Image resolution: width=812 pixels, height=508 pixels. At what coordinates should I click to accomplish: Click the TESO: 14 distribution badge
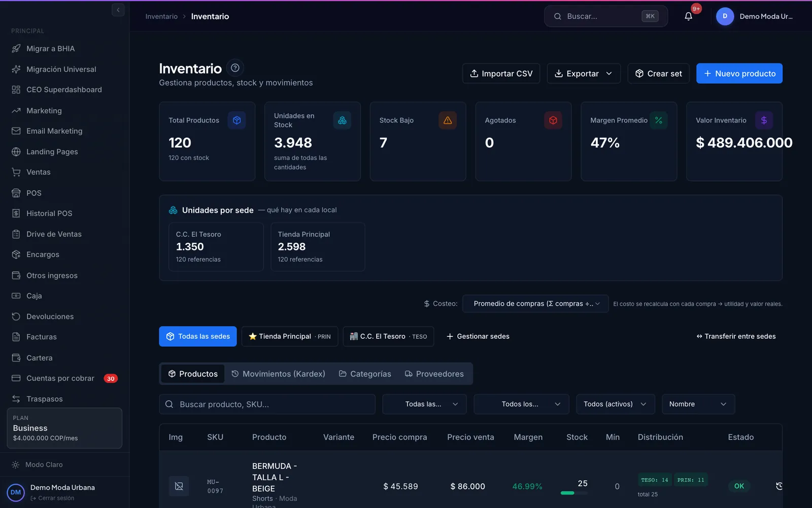click(x=655, y=480)
